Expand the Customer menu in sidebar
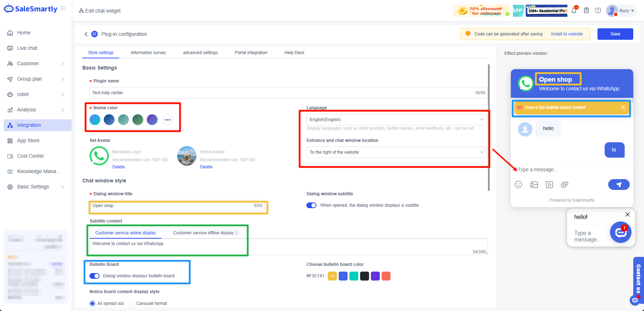Viewport: 644px width, 311px height. (x=35, y=63)
